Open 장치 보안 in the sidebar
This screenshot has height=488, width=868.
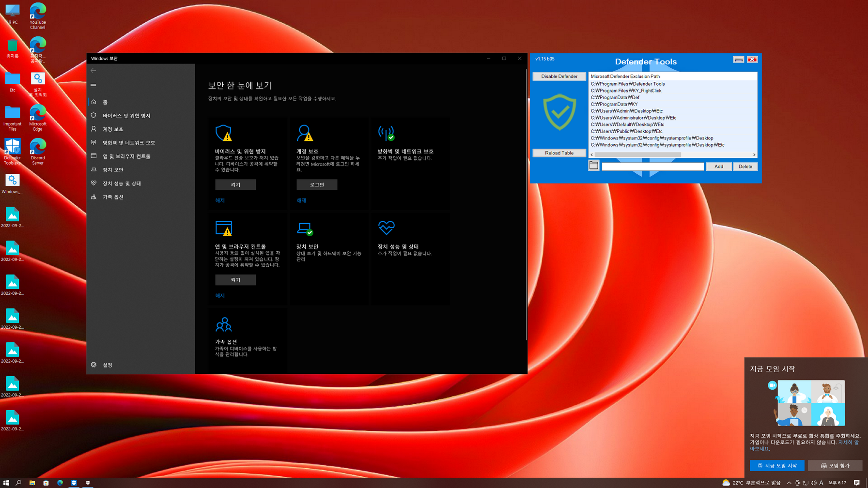[x=141, y=170]
